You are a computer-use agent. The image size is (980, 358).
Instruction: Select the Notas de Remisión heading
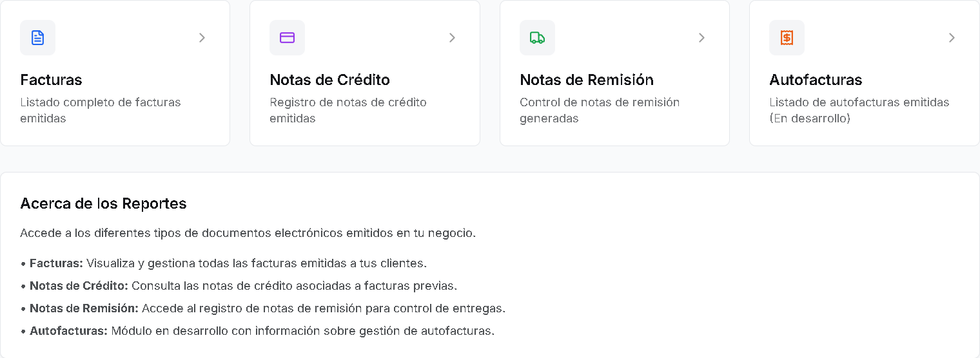point(586,80)
